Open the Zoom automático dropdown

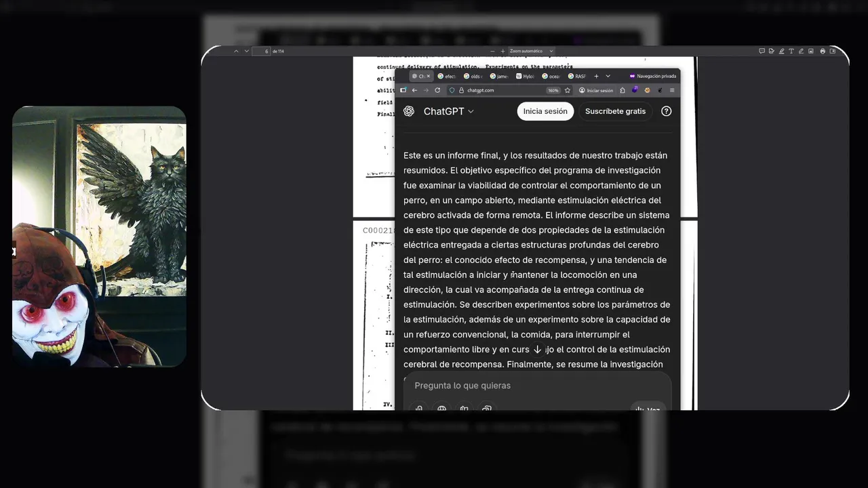[x=532, y=51]
